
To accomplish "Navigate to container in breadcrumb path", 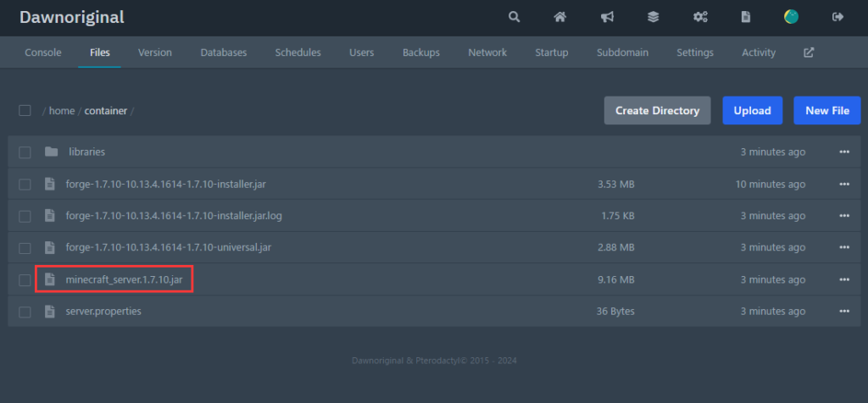I will (106, 111).
